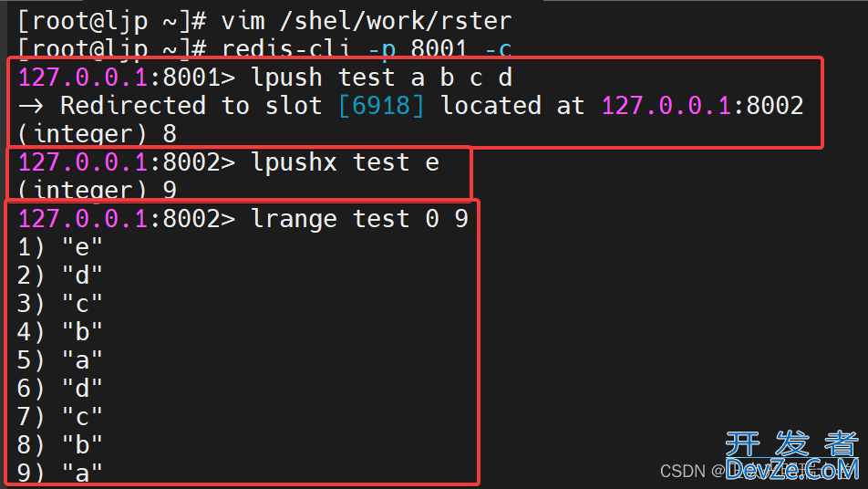Select the lrange test 0 9 command
The height and width of the screenshot is (489, 868).
(360, 219)
